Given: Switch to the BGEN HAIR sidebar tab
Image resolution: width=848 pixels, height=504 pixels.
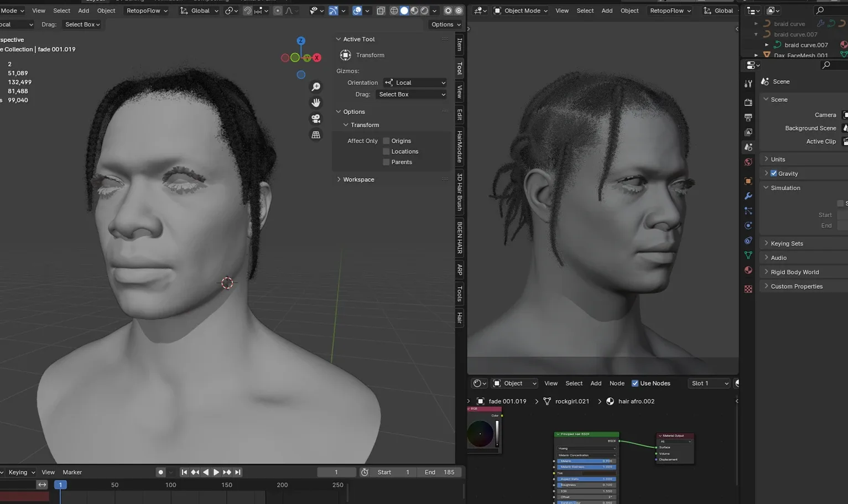Looking at the screenshot, I should point(460,237).
